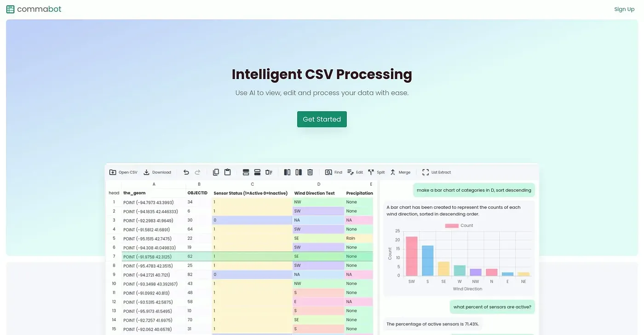Click the insert column left icon
This screenshot has height=335, width=644.
287,172
